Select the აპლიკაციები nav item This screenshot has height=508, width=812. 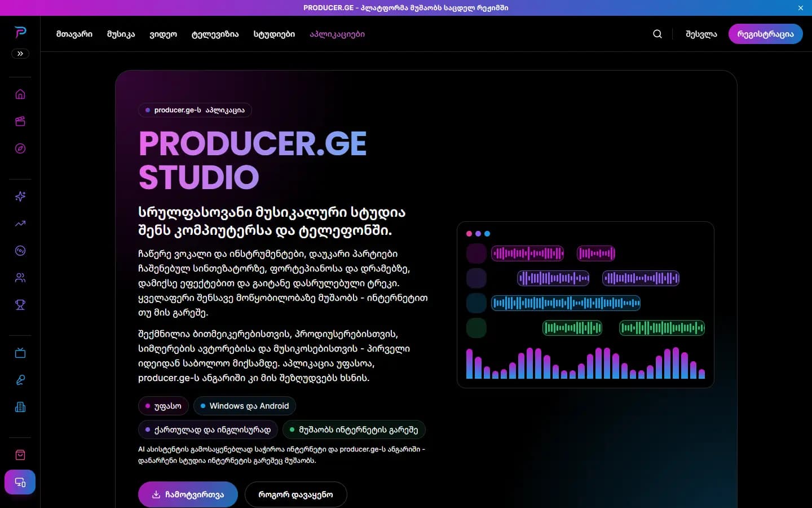[x=337, y=34]
